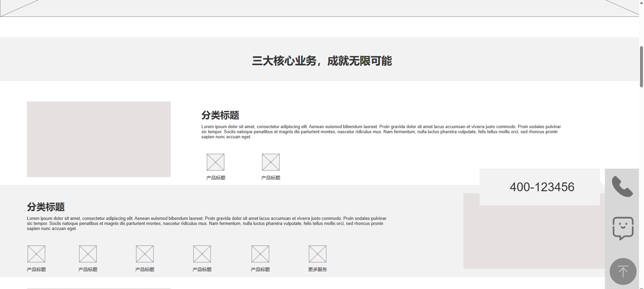This screenshot has width=644, height=289.
Task: Open the smiley chat support icon
Action: [623, 229]
